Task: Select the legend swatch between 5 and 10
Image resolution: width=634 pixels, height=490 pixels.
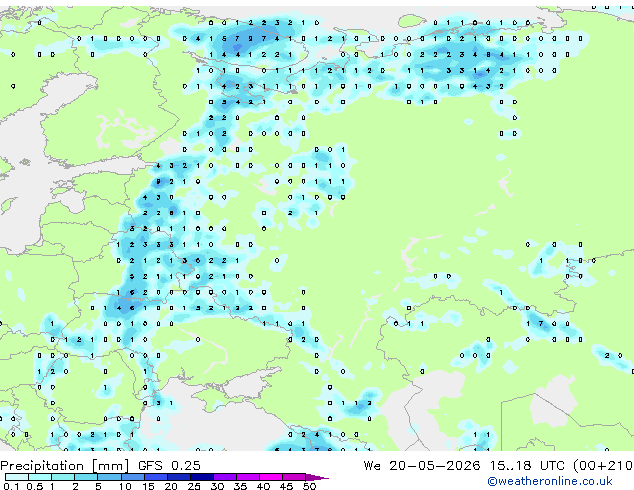Action: pyautogui.click(x=109, y=477)
